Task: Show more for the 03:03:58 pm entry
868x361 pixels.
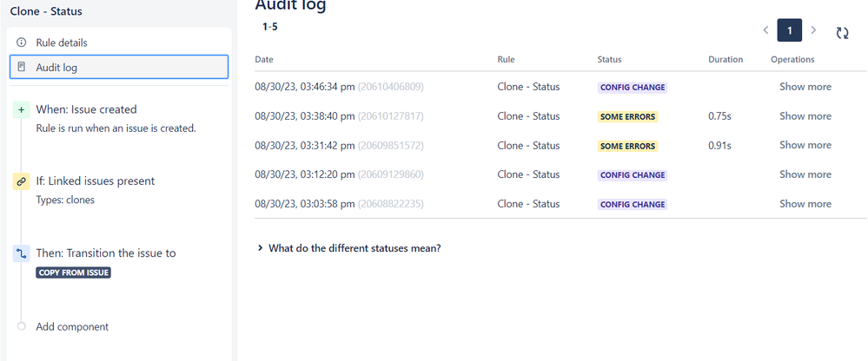Action: click(x=805, y=204)
